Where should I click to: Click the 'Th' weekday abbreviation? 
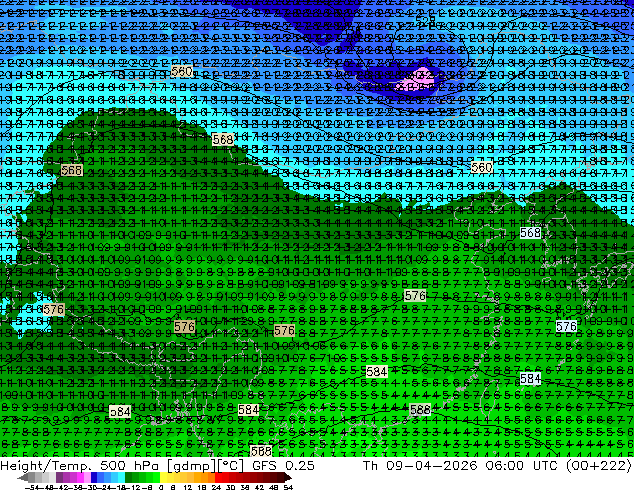tap(370, 465)
